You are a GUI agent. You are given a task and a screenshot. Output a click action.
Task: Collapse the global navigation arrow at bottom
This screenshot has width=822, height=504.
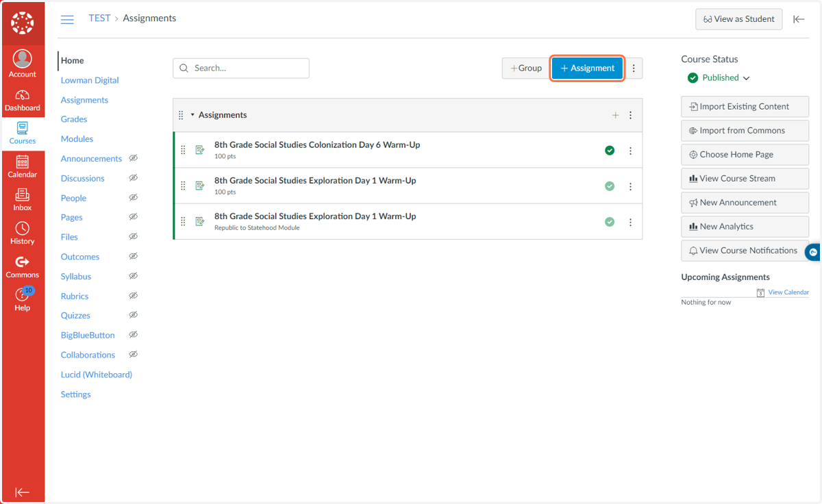[x=23, y=492]
